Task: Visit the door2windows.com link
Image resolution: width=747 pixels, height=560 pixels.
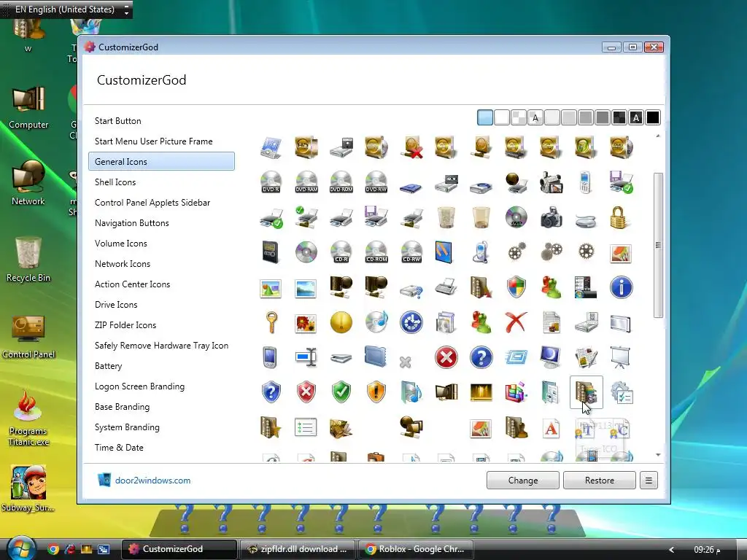Action: tap(152, 481)
